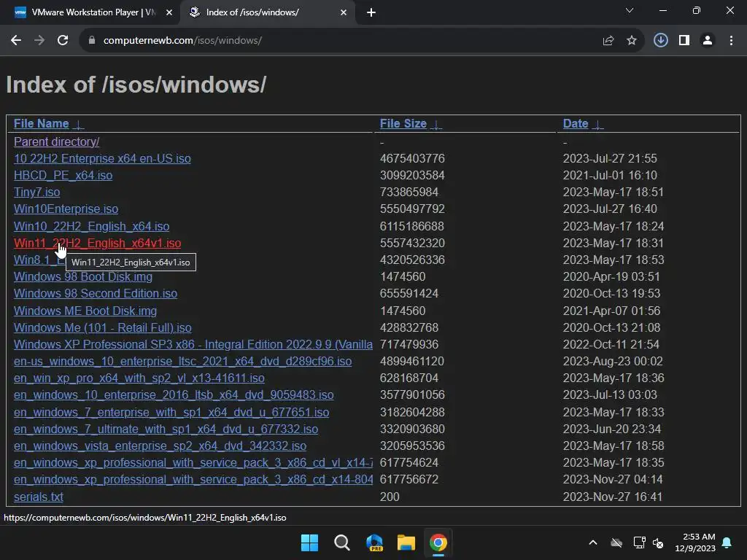Bookmark this page with the star icon
The height and width of the screenshot is (560, 747).
click(x=632, y=41)
